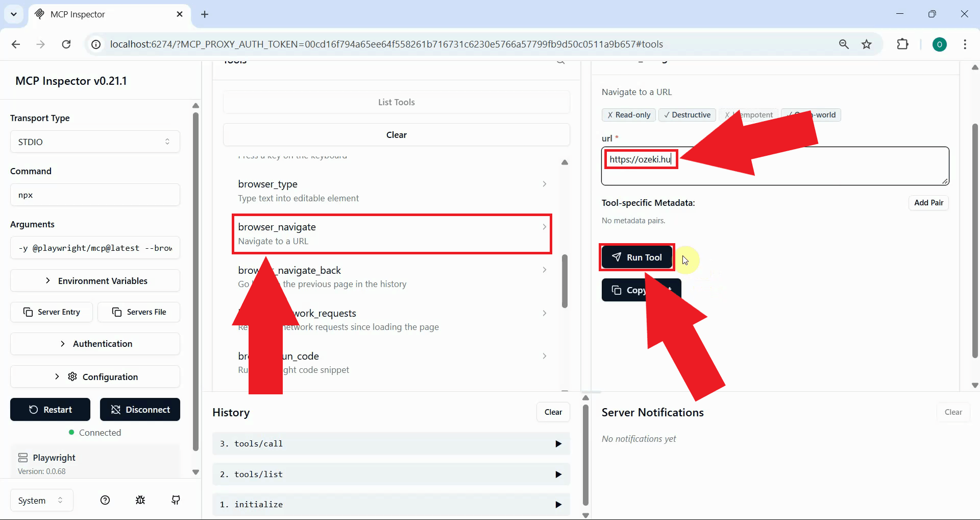Expand the browser_type tool entry
Image resolution: width=980 pixels, height=520 pixels.
click(x=391, y=191)
